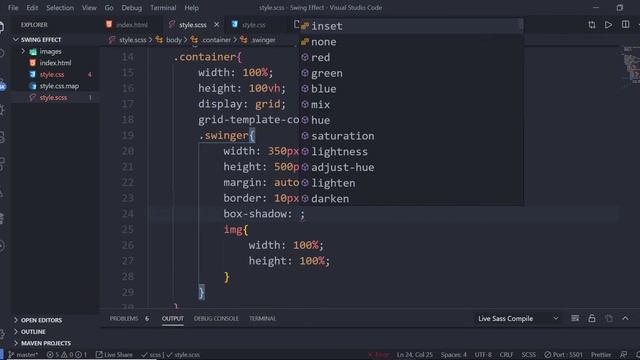Change language mode via SCSS
Viewport: 640px width, 360px height.
[529, 355]
